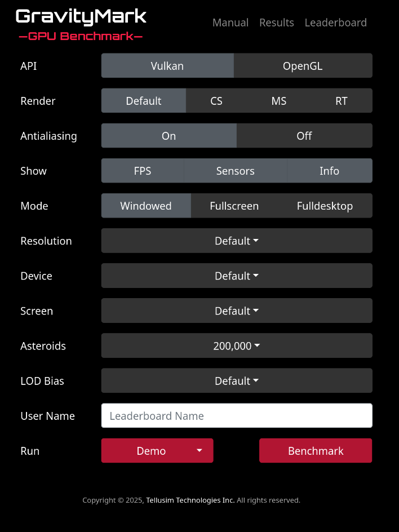Expand the Device selector

[237, 276]
